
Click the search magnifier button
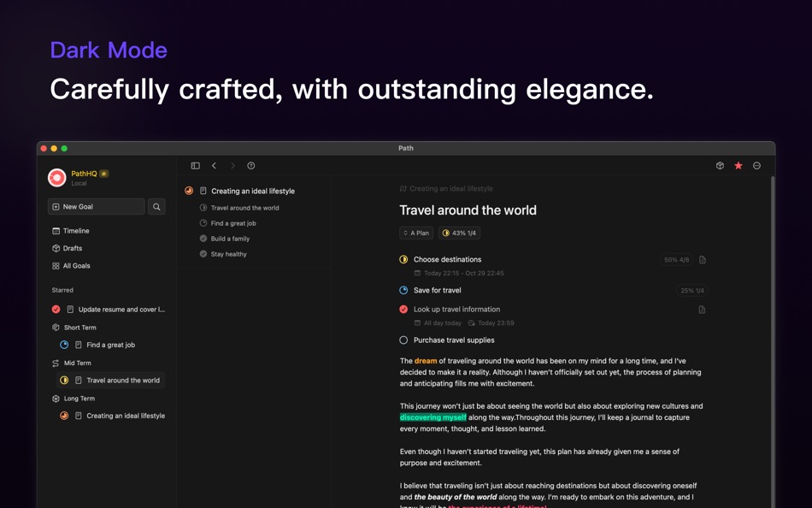click(156, 207)
